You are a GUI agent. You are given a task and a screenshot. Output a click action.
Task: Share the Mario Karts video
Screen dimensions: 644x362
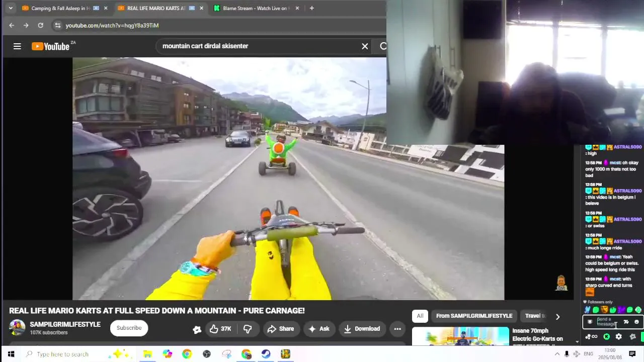pos(281,329)
